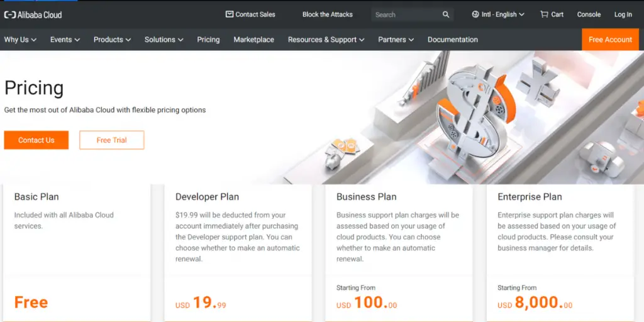Click the search magnifier icon
Viewport: 644px width, 322px height.
point(446,14)
